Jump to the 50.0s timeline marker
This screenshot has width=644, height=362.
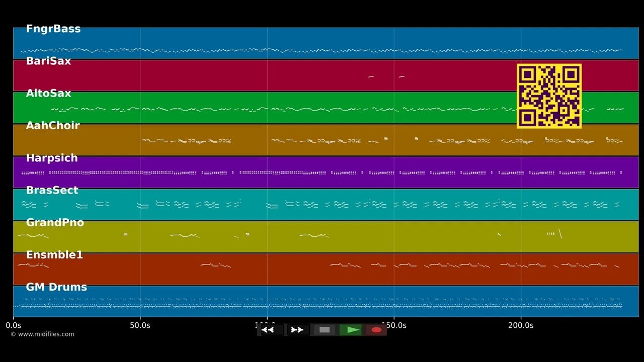pos(140,325)
